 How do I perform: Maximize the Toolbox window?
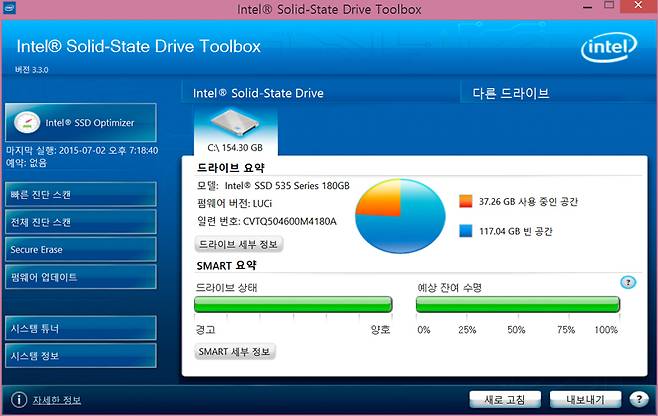coord(609,5)
